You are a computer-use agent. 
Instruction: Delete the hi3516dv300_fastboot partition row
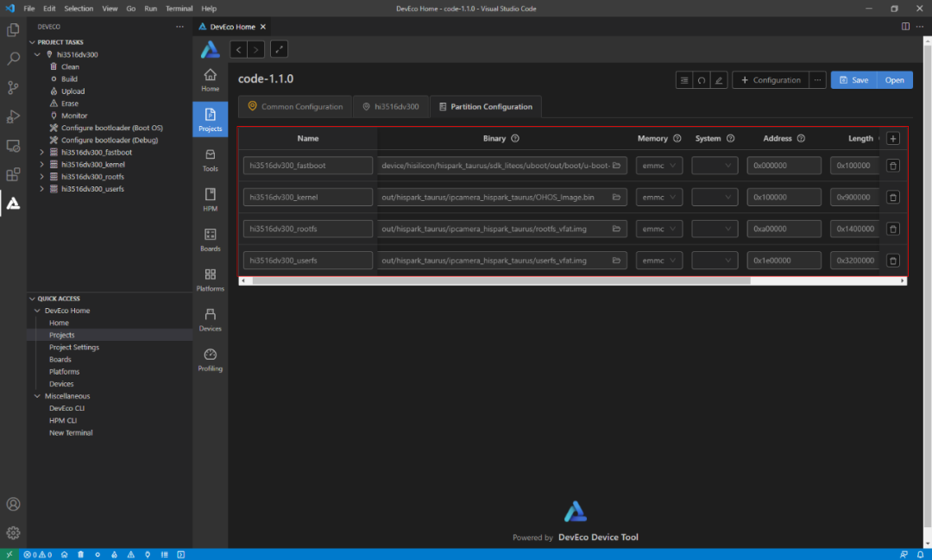893,165
